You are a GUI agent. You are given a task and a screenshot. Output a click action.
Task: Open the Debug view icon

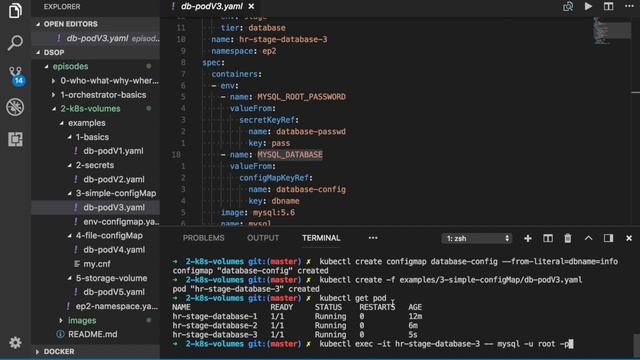pyautogui.click(x=15, y=107)
